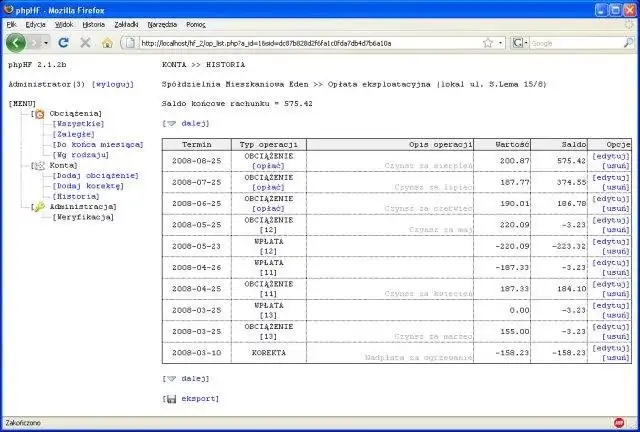
Task: Click the Zakończono status bar text
Action: (x=23, y=423)
